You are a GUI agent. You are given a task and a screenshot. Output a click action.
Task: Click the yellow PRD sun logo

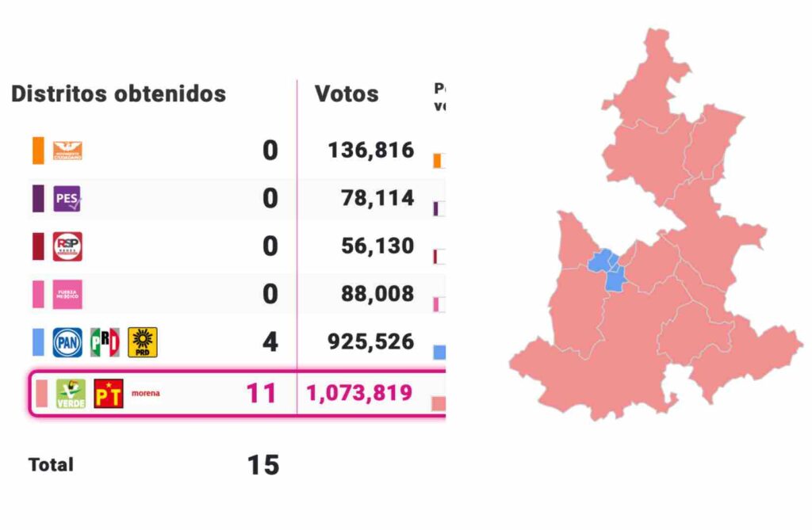point(143,342)
